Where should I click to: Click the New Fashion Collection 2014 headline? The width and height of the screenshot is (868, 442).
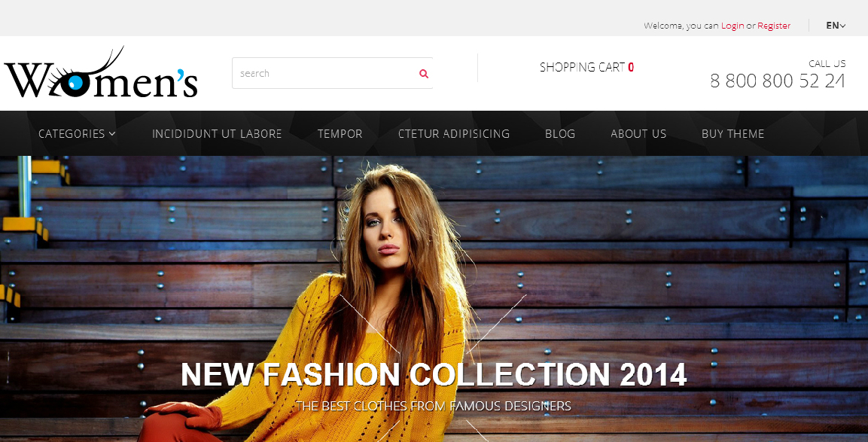click(434, 374)
